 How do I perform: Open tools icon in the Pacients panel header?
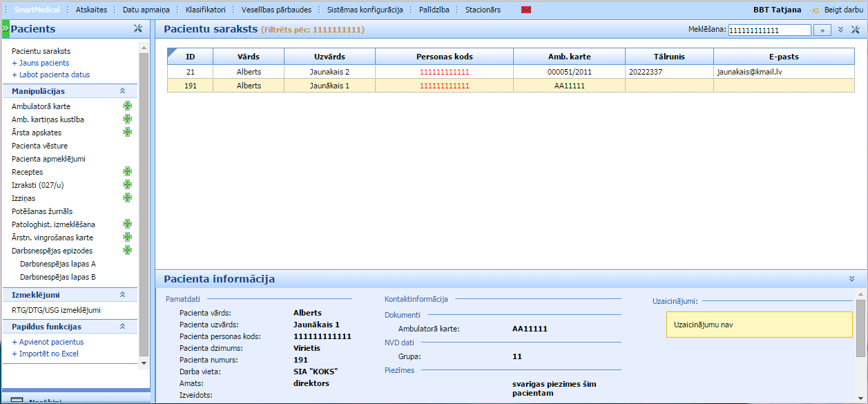point(137,29)
